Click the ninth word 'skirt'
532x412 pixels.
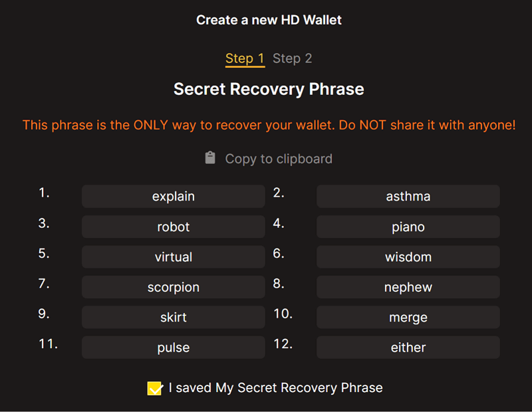pos(174,317)
